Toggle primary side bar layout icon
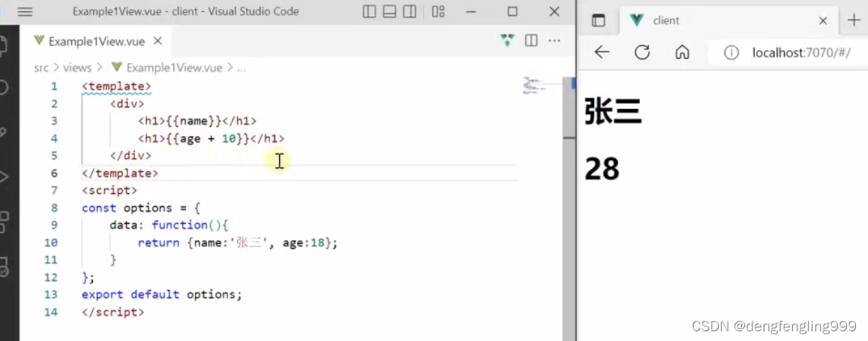The width and height of the screenshot is (868, 341). pos(369,12)
